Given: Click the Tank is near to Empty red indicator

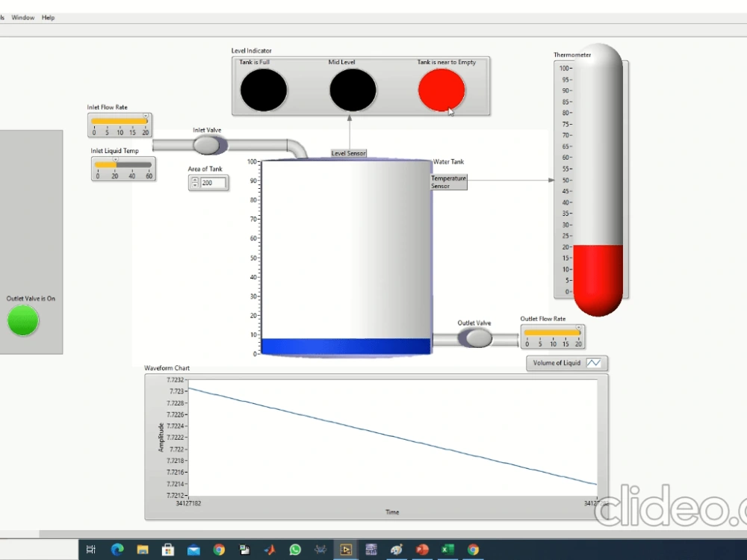Looking at the screenshot, I should pyautogui.click(x=440, y=88).
